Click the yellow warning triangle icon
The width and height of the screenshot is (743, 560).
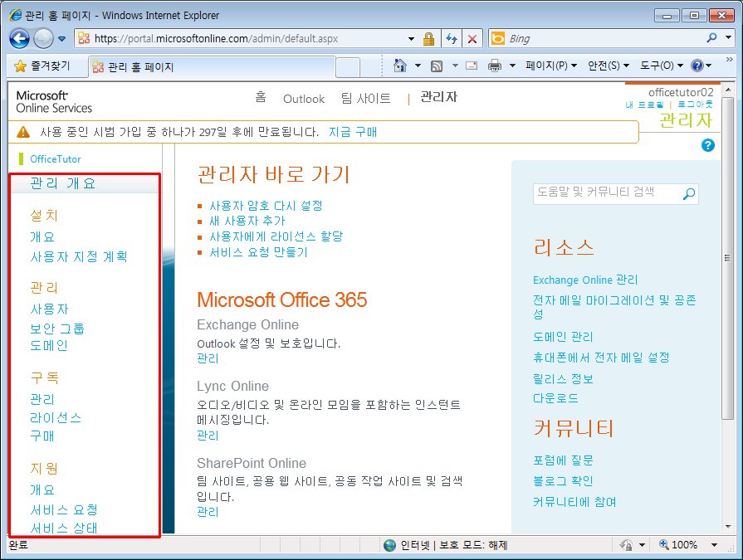(x=22, y=132)
